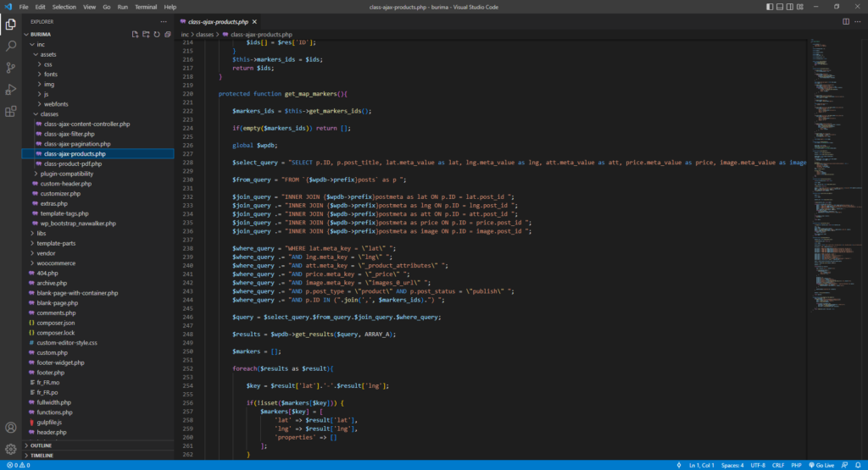Click the code minimap overview
Screen dimensions: 868x470
tap(837, 177)
